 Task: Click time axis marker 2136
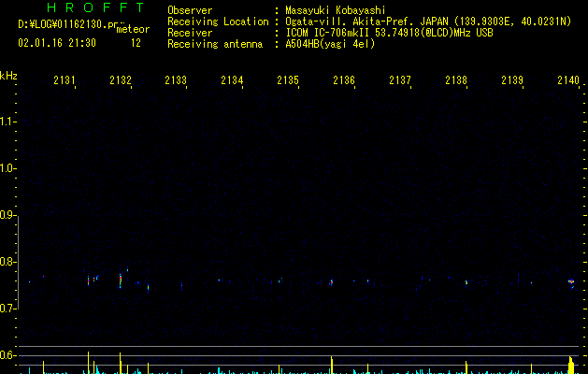point(344,79)
